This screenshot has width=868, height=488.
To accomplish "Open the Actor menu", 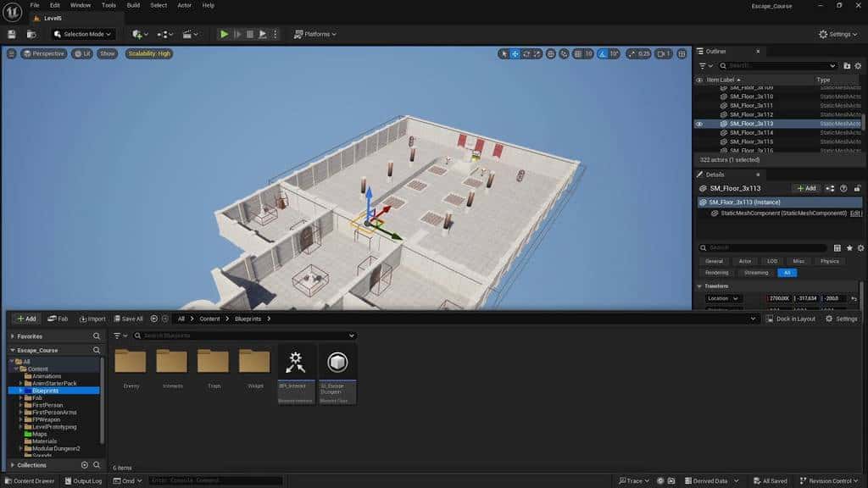I will 184,6.
